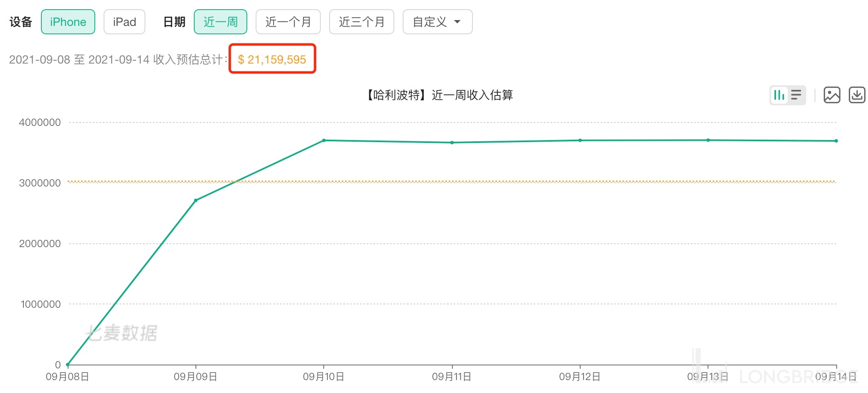This screenshot has width=868, height=393.
Task: Click the 09月09日 data point on the line
Action: [196, 200]
